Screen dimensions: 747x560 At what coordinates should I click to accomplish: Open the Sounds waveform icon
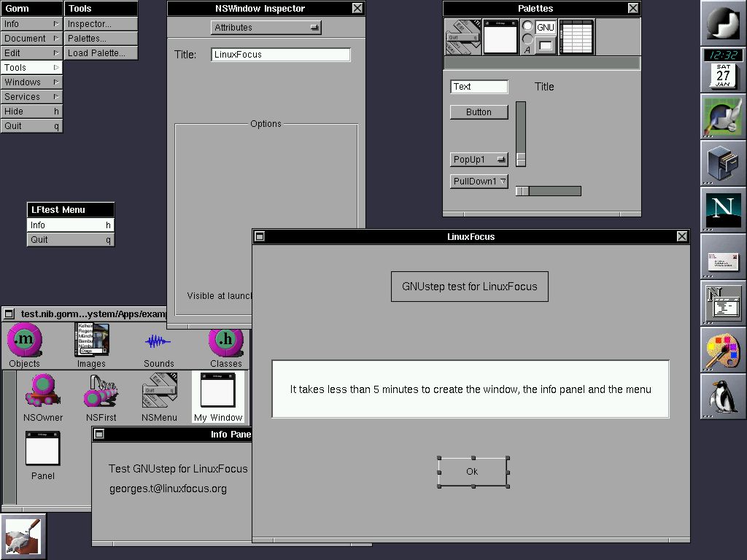pyautogui.click(x=158, y=341)
